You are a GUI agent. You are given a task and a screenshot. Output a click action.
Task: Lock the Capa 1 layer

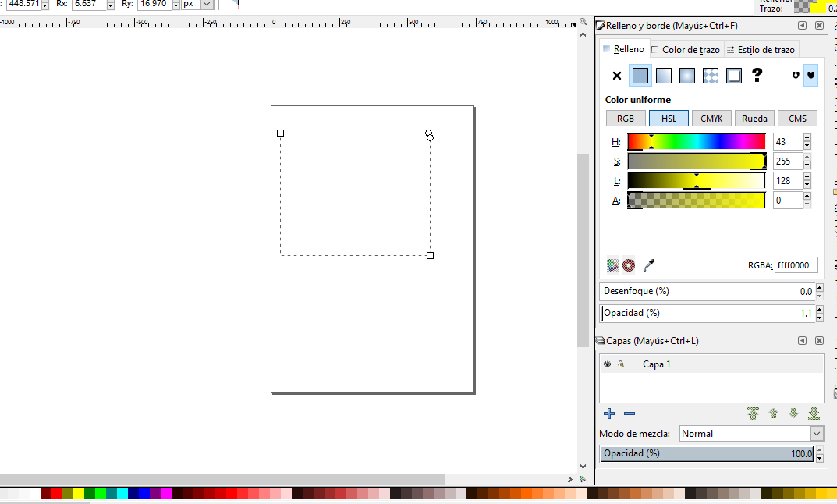tap(622, 364)
